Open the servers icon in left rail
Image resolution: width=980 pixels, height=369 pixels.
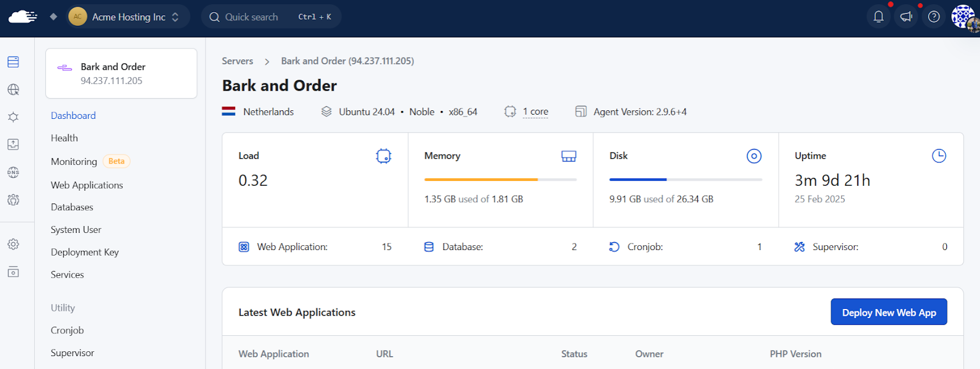tap(13, 62)
